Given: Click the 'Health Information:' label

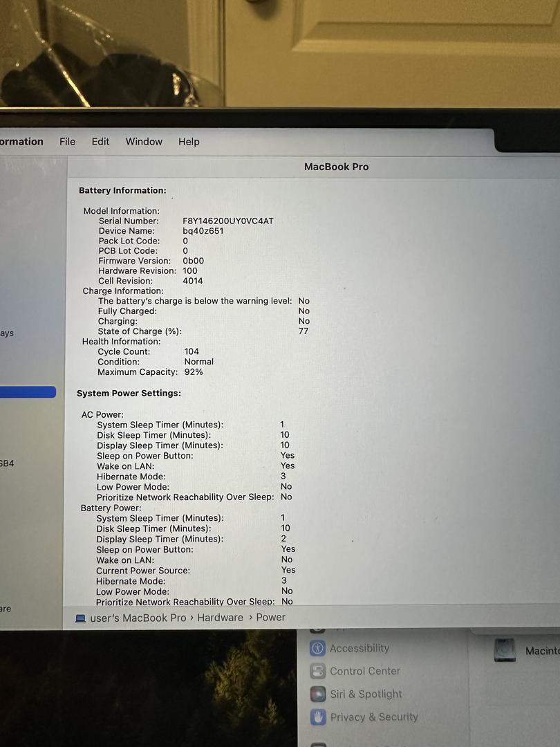Looking at the screenshot, I should point(122,342).
